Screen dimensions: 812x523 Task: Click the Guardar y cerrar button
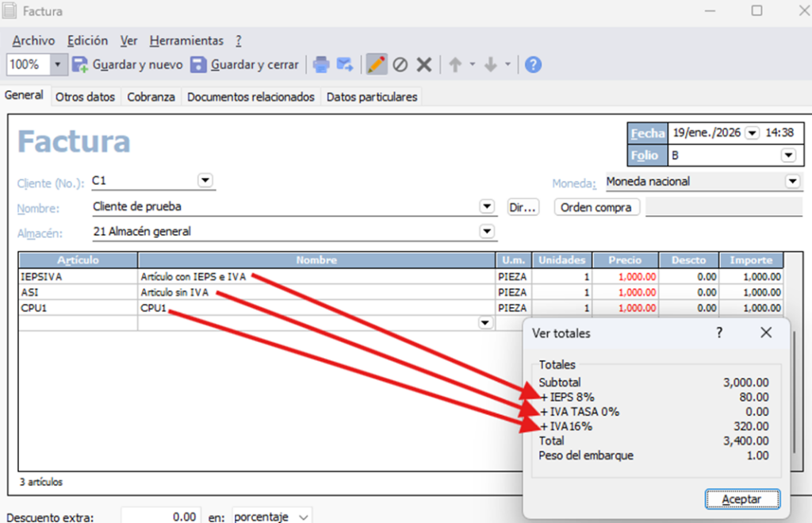tap(245, 64)
